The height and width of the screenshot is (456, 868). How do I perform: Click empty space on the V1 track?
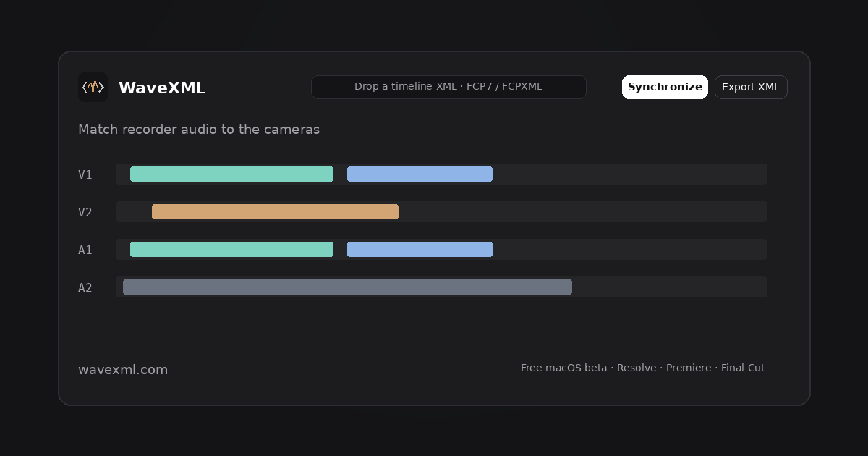(629, 174)
